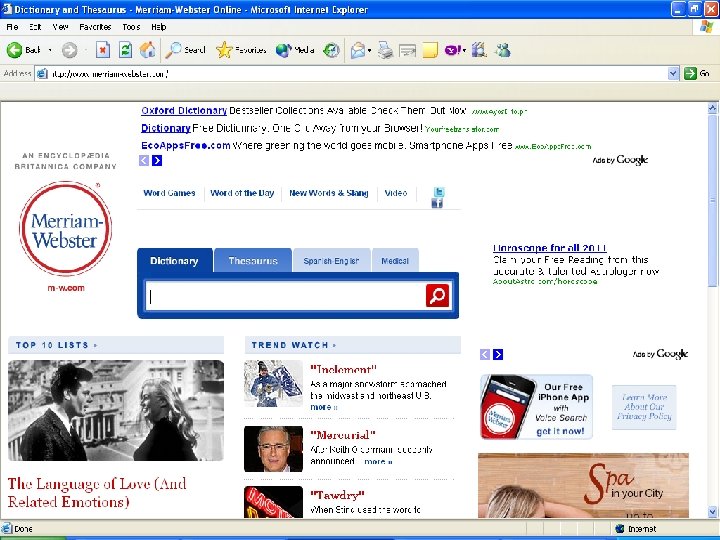The image size is (720, 540).
Task: Click the Messenger people icon
Action: (x=503, y=50)
